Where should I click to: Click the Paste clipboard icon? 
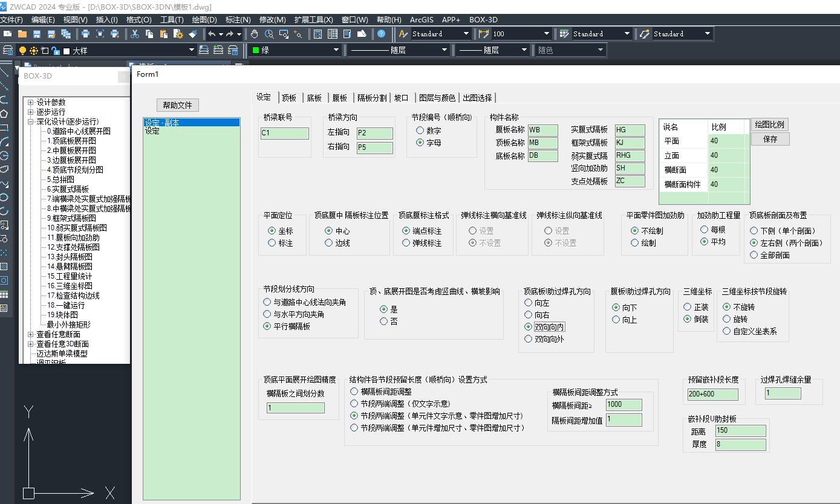tap(164, 34)
